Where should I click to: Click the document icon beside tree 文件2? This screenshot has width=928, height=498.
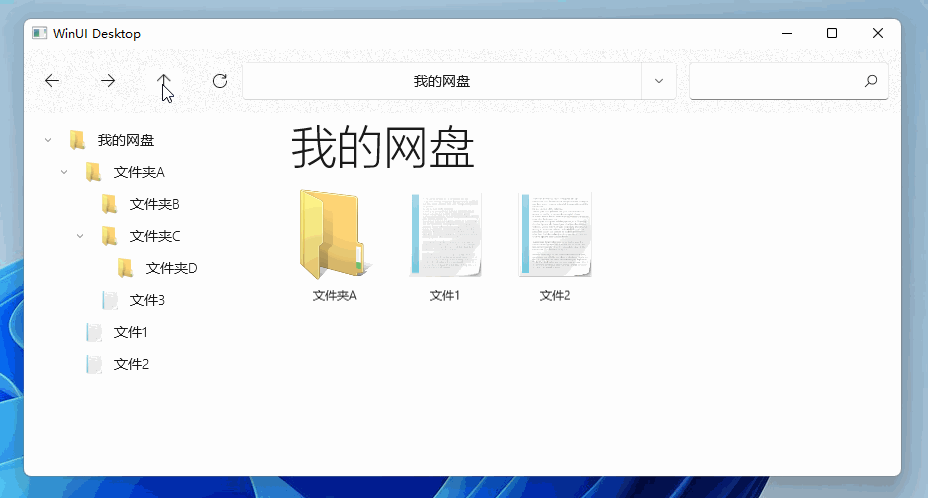[x=94, y=364]
